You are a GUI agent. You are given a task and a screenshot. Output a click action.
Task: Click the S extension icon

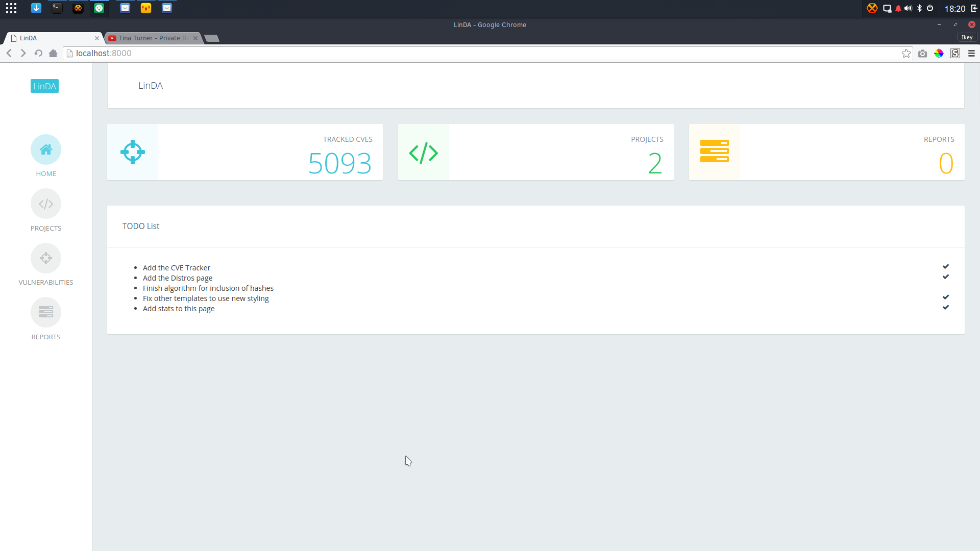pos(955,53)
